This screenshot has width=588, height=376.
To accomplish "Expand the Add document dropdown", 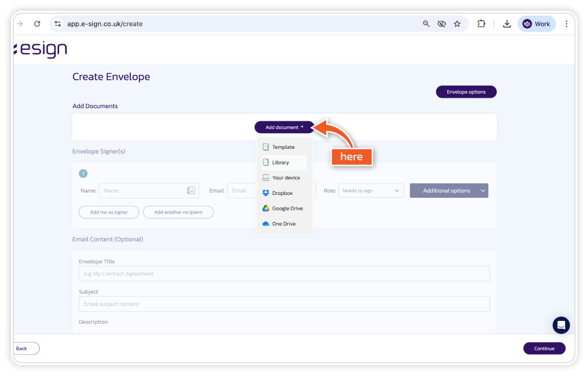I will click(284, 127).
